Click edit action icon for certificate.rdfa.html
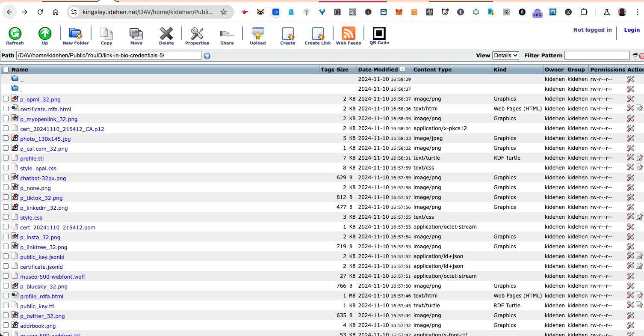This screenshot has height=336, width=644. (639, 108)
